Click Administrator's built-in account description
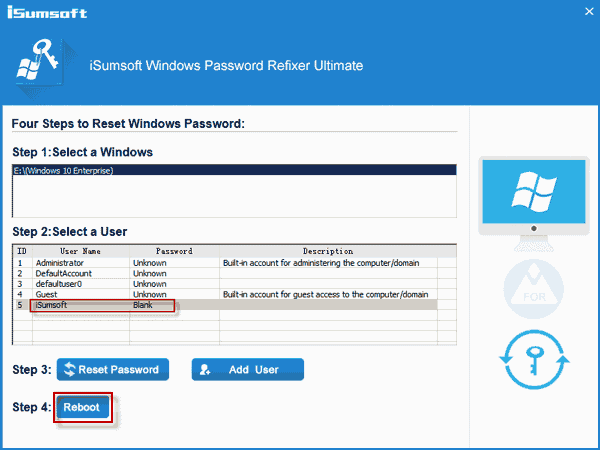Viewport: 600px width, 450px height. [x=321, y=263]
